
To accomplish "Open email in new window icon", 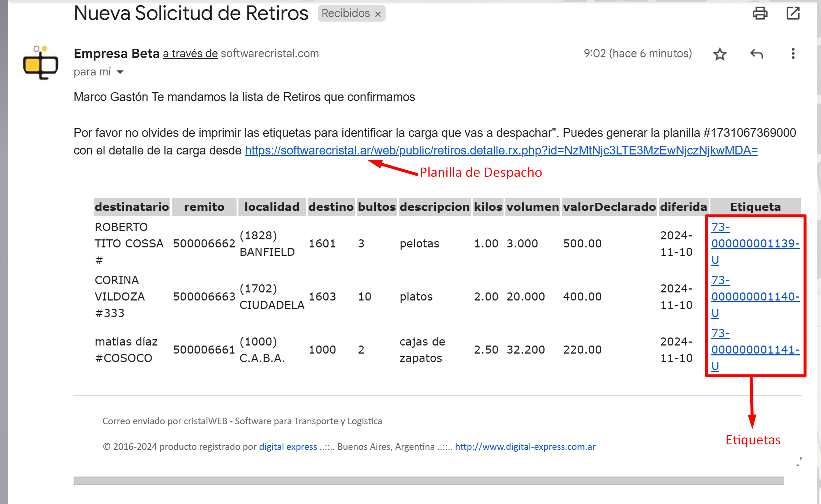I will (x=793, y=14).
